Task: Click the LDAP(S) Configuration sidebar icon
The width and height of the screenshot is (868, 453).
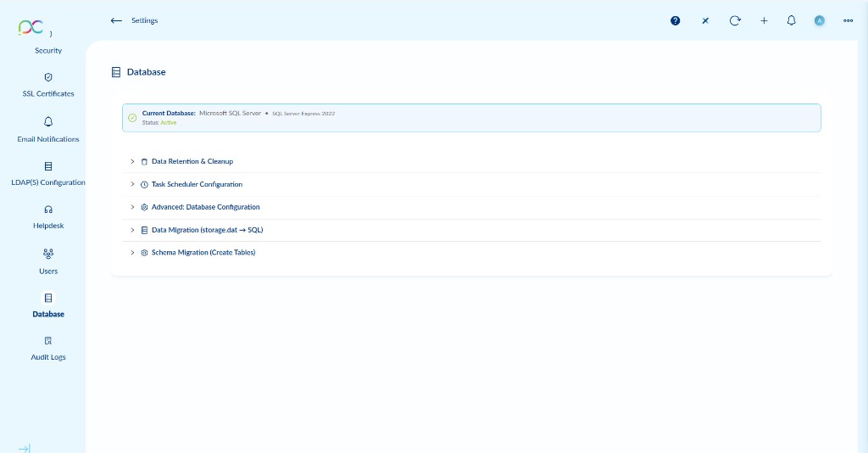Action: click(x=48, y=166)
